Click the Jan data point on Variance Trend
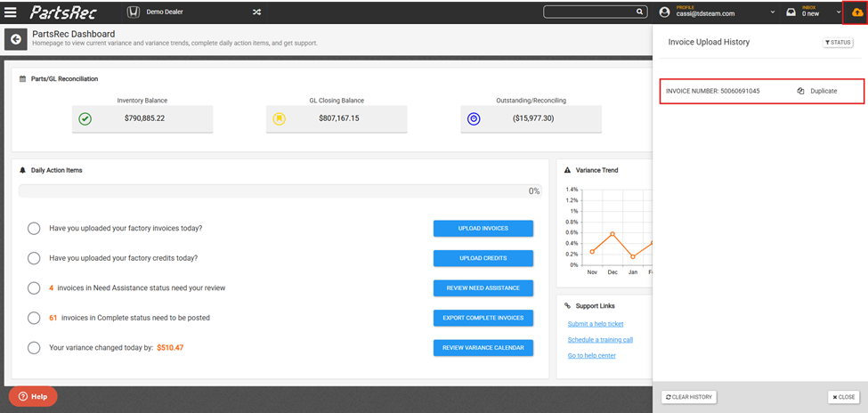The width and height of the screenshot is (868, 413). (633, 257)
